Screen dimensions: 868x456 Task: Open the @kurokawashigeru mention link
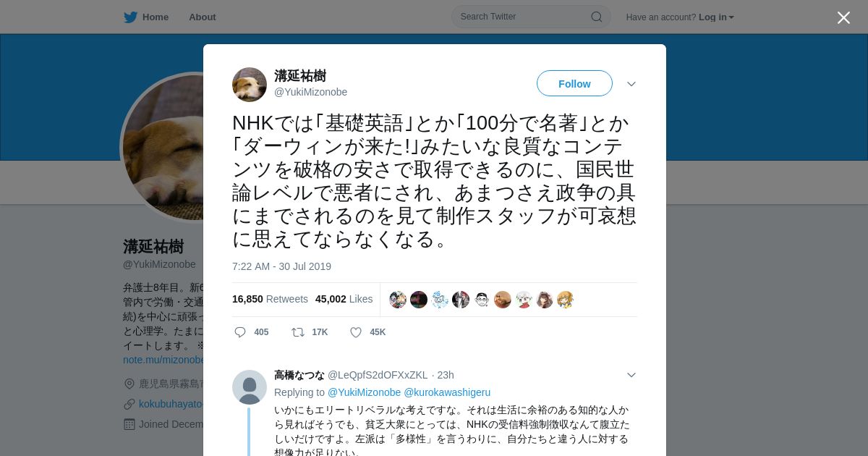(x=447, y=392)
